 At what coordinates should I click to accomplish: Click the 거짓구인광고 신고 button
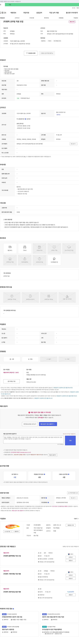(73, 493)
